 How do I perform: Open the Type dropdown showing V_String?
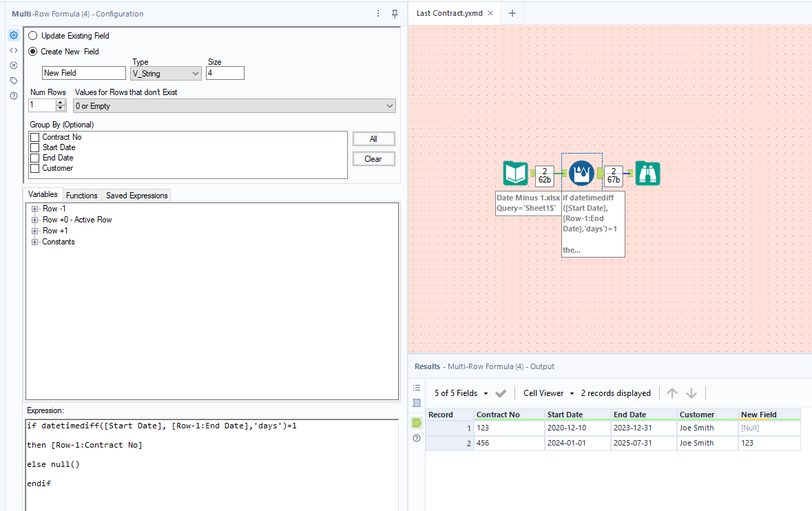pyautogui.click(x=166, y=73)
